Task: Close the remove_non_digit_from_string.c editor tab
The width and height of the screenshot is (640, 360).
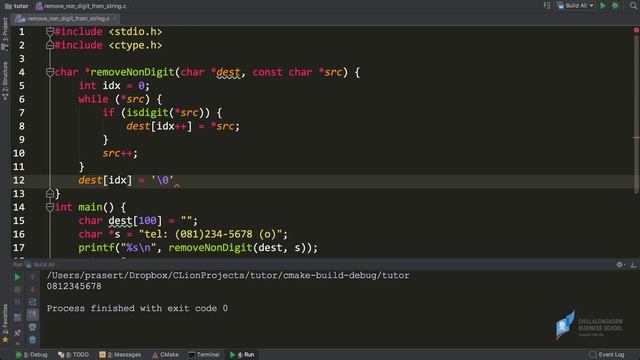Action: [x=115, y=19]
